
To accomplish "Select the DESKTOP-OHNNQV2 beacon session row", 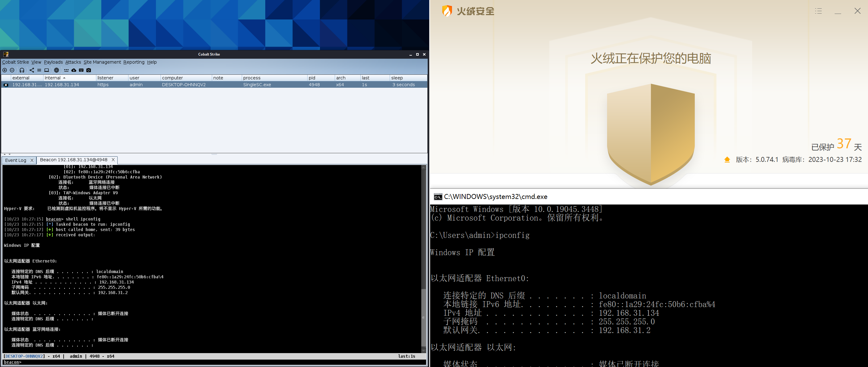I will (x=184, y=85).
